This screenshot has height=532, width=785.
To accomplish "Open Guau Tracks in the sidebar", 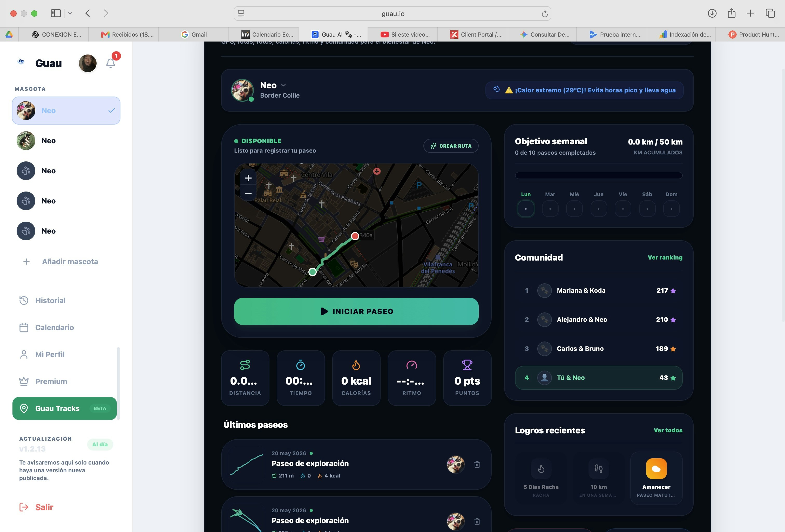I will (x=65, y=408).
